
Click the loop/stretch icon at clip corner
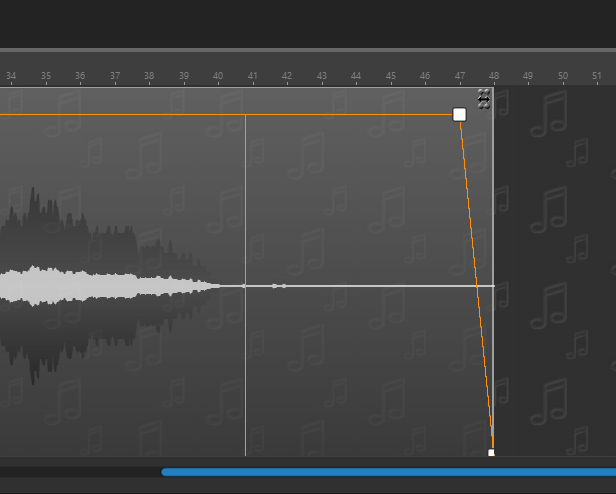(x=484, y=98)
